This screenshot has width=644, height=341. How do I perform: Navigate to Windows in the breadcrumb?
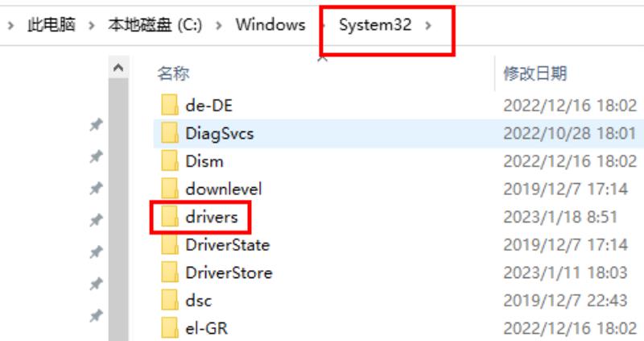270,25
